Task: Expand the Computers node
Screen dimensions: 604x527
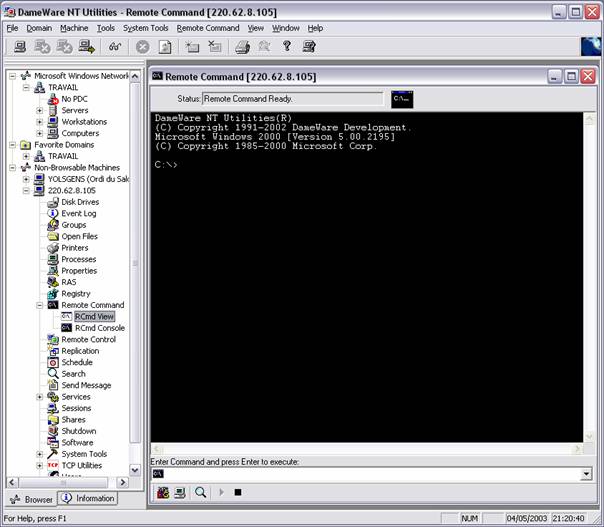Action: [x=40, y=133]
